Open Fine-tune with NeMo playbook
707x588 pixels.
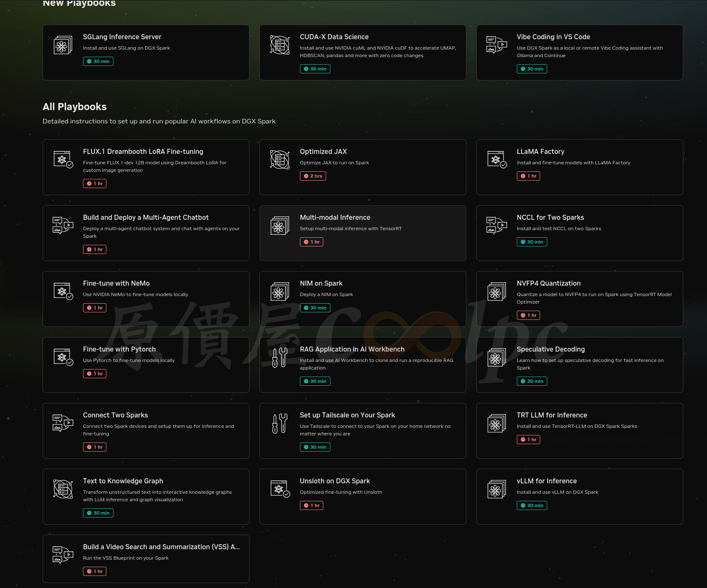tap(116, 283)
